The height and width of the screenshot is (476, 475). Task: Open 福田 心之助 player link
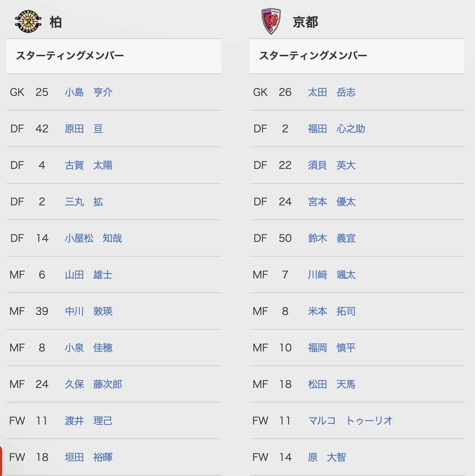point(337,129)
